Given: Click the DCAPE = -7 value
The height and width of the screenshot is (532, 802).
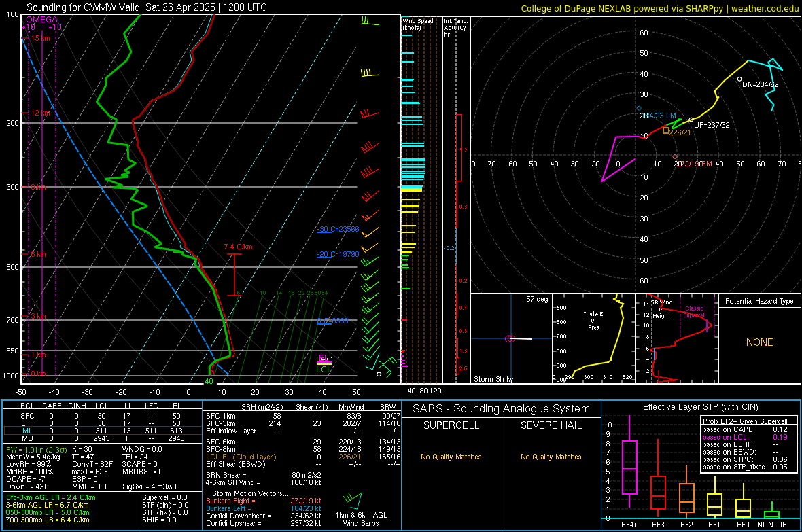Looking at the screenshot, I should [x=26, y=479].
